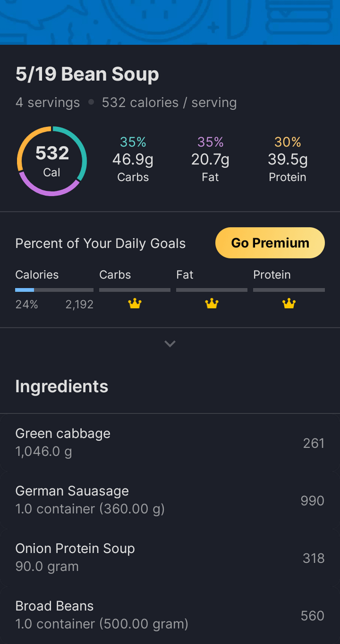The image size is (340, 644).
Task: Click the Protein goal progress bar
Action: click(288, 290)
